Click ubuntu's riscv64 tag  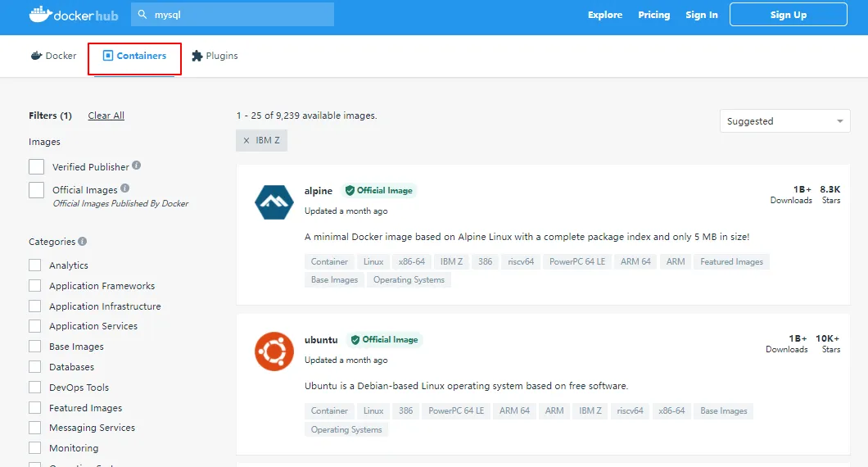click(630, 410)
